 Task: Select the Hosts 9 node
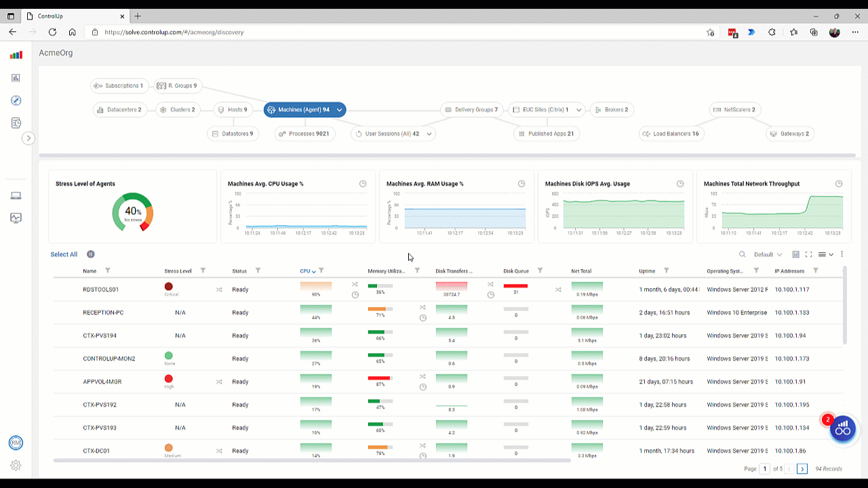click(x=233, y=109)
